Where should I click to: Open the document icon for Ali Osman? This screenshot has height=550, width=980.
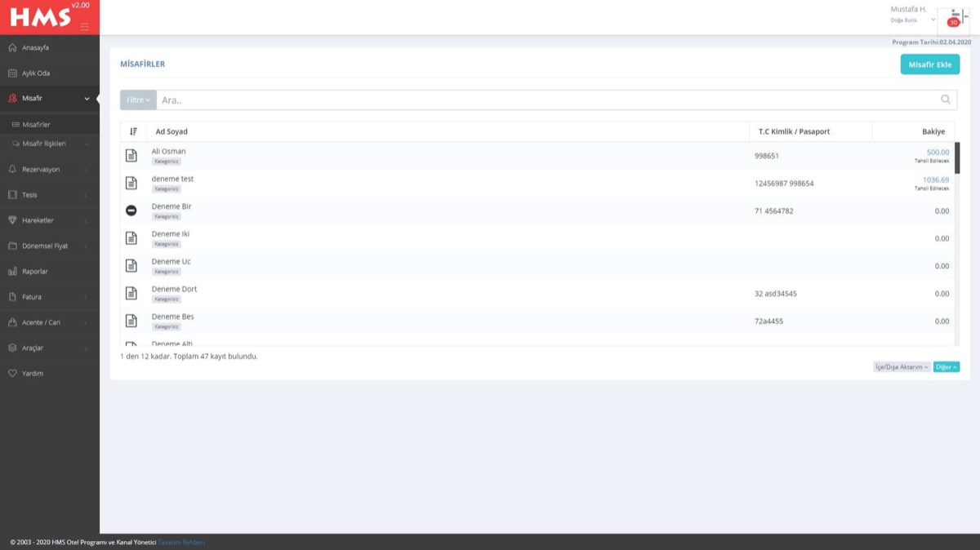[x=131, y=155]
